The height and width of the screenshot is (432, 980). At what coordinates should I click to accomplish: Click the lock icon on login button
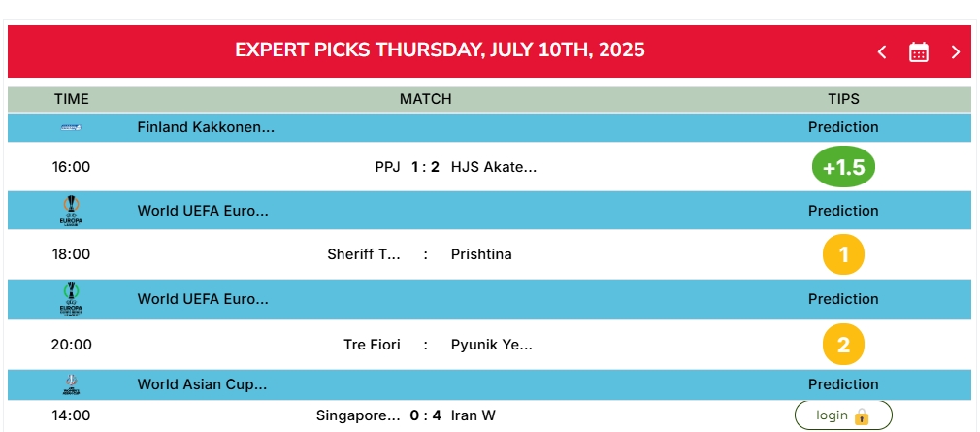click(862, 416)
